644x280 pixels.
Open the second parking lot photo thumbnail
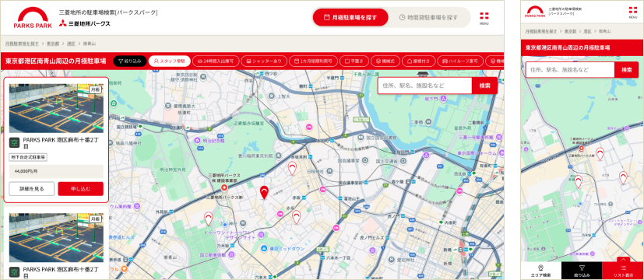coord(56,238)
